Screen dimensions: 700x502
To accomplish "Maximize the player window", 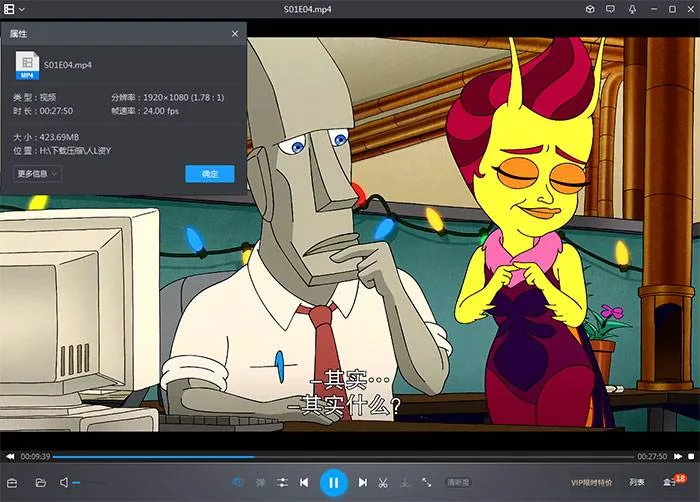I will [x=672, y=9].
